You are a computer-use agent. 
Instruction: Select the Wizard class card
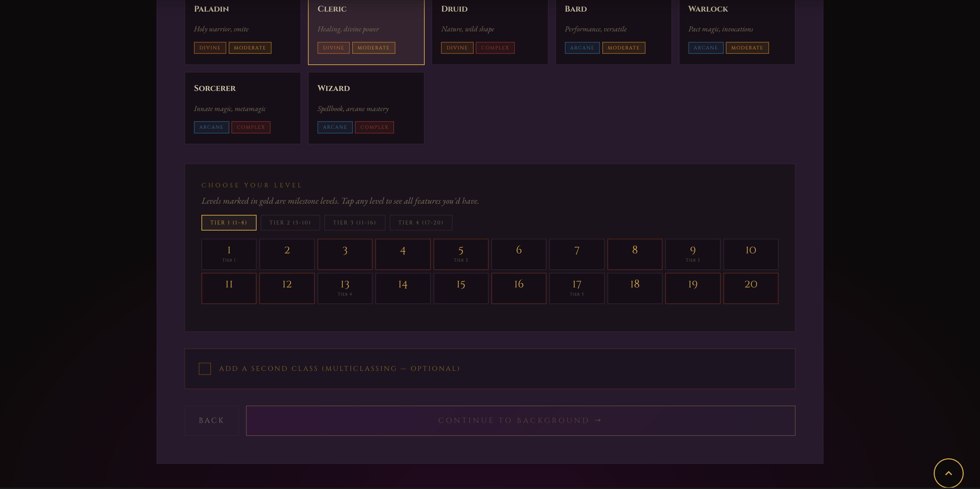pos(366,108)
